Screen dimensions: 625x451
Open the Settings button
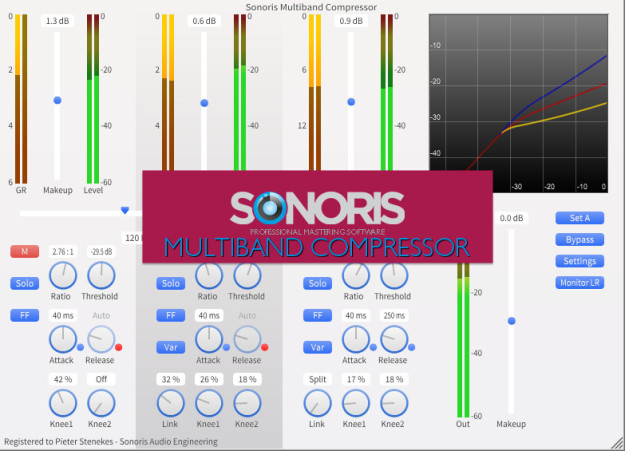point(580,261)
